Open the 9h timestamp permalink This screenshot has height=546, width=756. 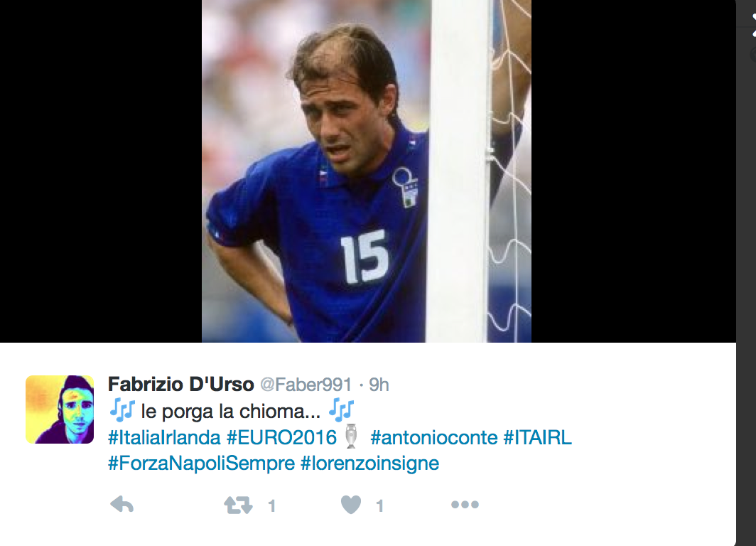pyautogui.click(x=379, y=385)
